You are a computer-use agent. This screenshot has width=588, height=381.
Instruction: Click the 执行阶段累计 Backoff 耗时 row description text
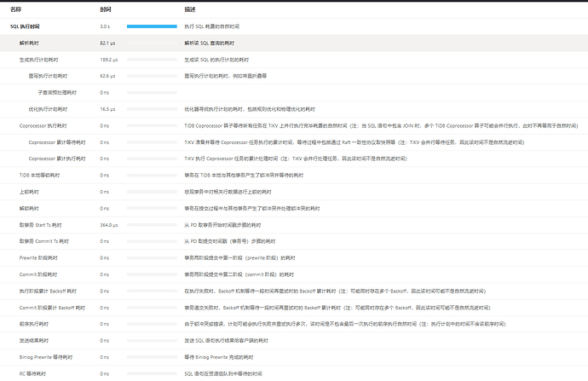click(335, 291)
